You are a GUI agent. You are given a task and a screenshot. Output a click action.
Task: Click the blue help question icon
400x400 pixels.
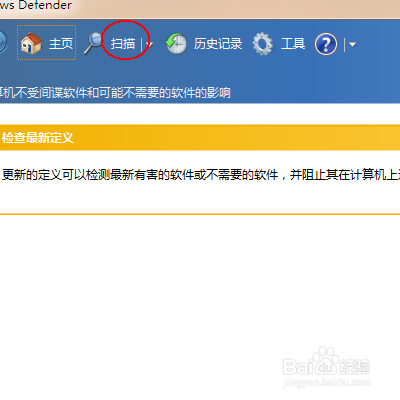(x=326, y=44)
